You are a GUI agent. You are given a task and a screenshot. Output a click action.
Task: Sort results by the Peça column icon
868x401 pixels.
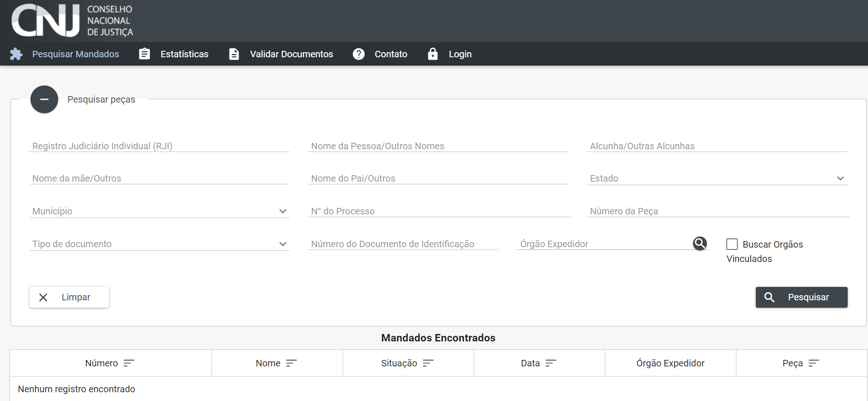[814, 363]
